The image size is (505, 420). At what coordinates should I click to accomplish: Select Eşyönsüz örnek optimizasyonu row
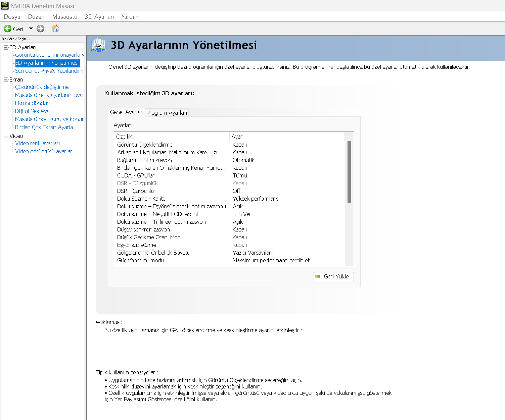230,206
